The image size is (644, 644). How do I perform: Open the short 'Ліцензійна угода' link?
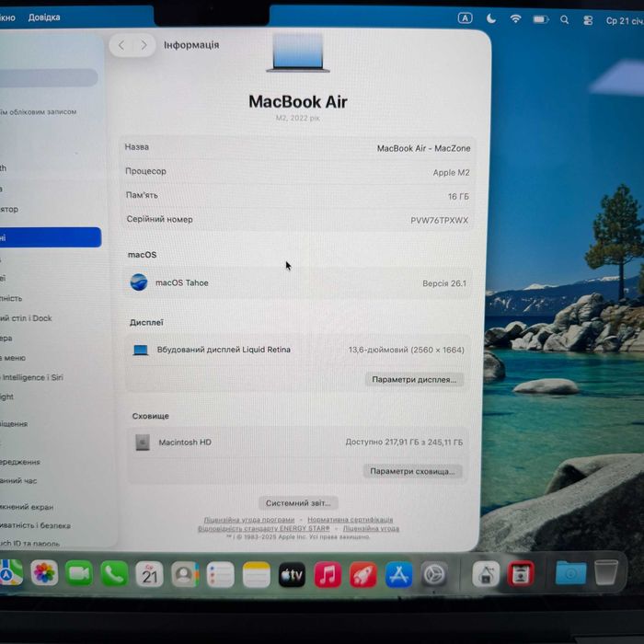point(371,529)
